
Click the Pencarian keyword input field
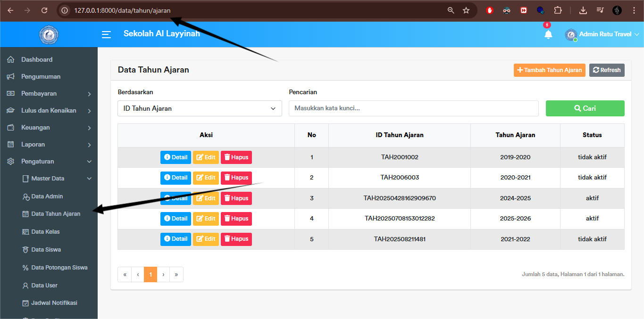[x=413, y=108]
